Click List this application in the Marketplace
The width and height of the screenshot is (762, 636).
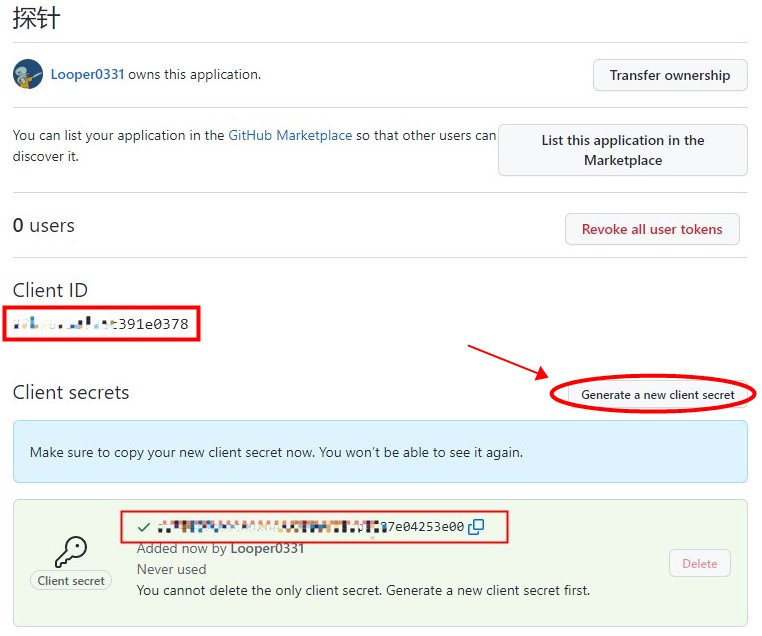[622, 150]
